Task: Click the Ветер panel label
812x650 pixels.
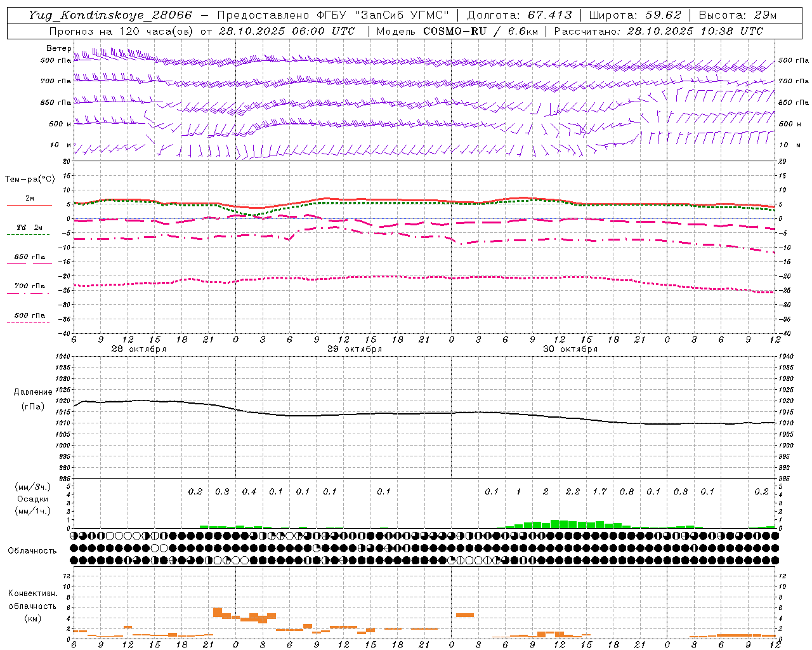Action: (58, 48)
